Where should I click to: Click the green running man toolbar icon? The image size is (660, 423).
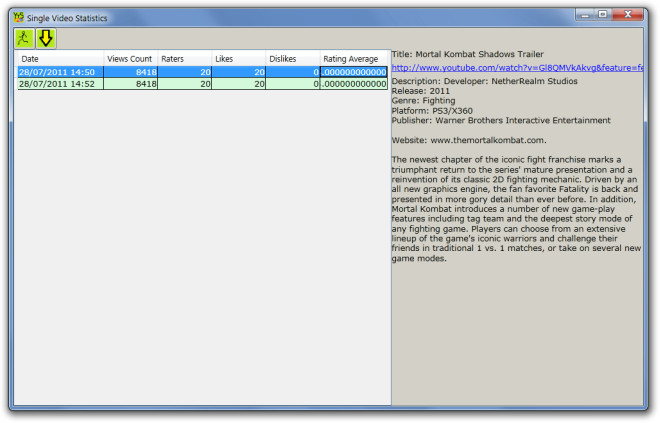pyautogui.click(x=24, y=39)
